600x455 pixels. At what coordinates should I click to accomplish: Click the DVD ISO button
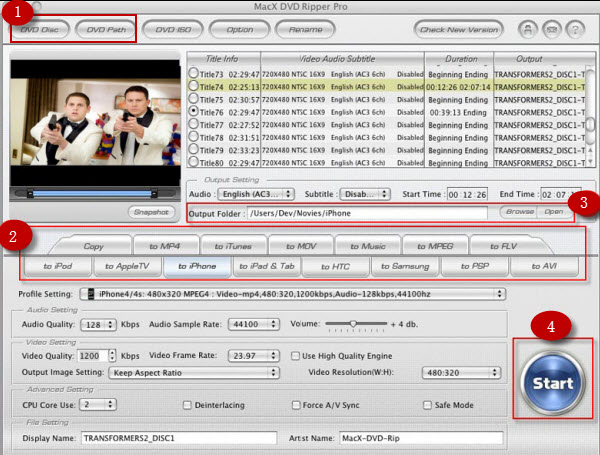click(x=173, y=29)
